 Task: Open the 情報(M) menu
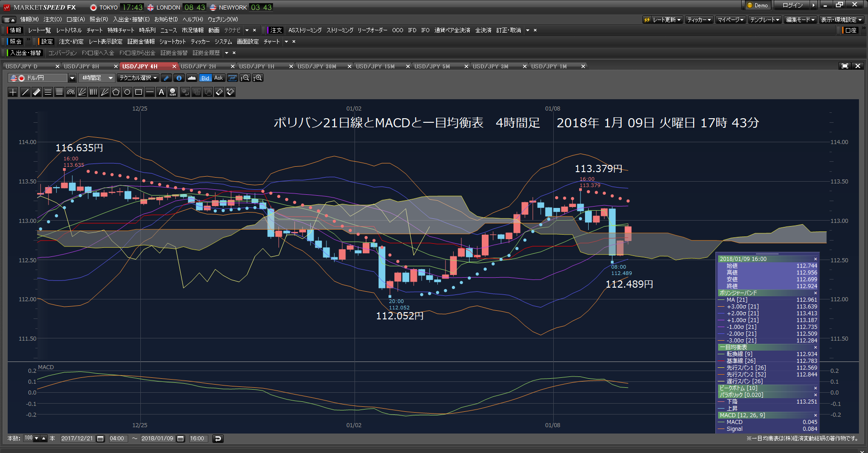29,19
